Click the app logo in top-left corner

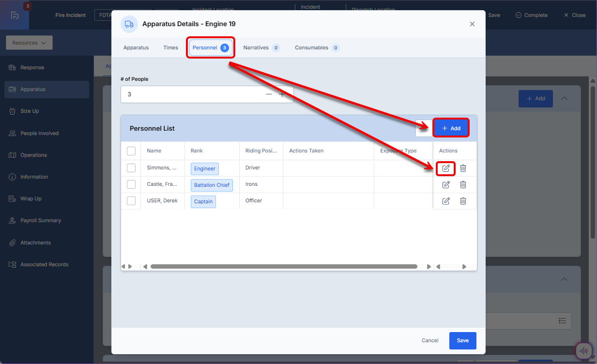tap(15, 15)
